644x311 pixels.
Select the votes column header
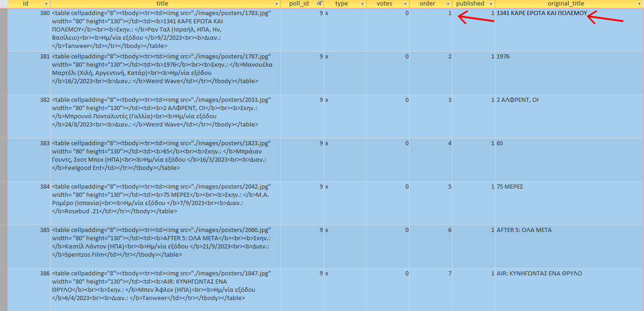(384, 4)
